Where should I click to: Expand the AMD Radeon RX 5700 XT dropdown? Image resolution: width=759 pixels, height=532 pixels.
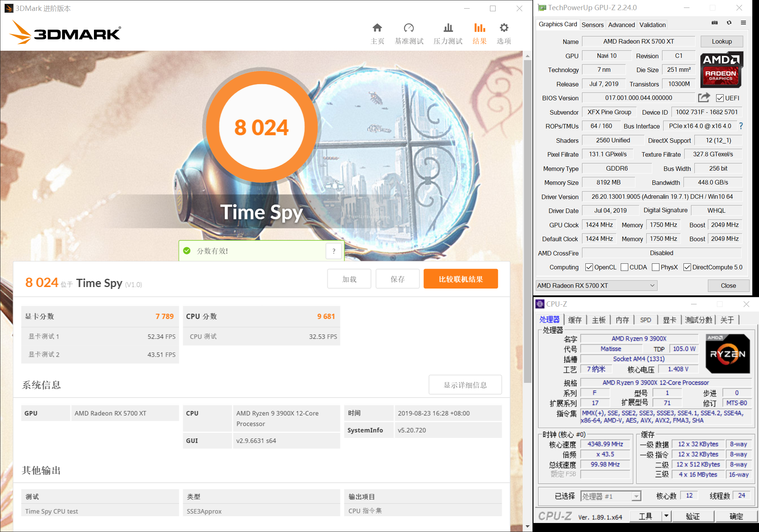[652, 286]
